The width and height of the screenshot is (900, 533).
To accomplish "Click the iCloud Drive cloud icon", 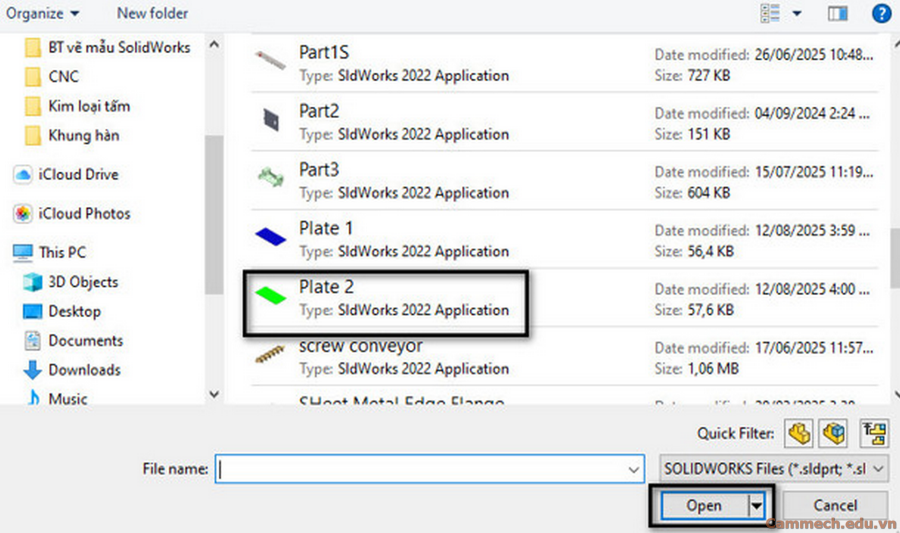I will click(x=23, y=174).
